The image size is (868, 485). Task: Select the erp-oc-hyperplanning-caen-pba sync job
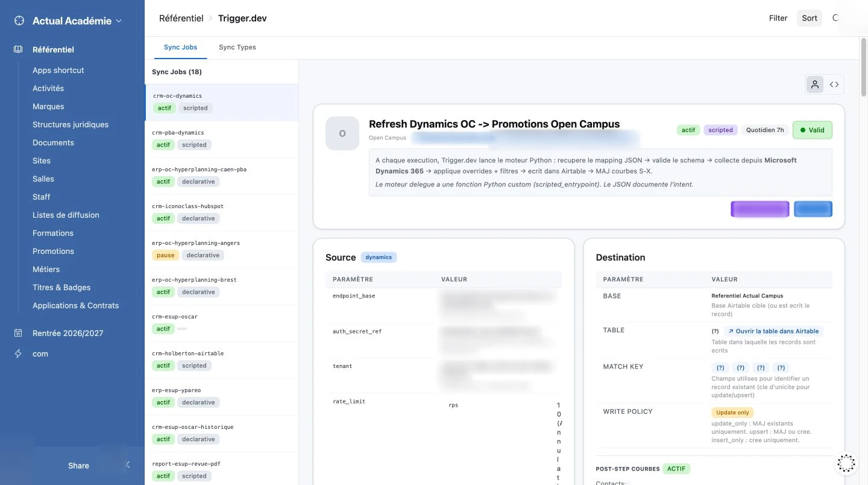click(222, 176)
